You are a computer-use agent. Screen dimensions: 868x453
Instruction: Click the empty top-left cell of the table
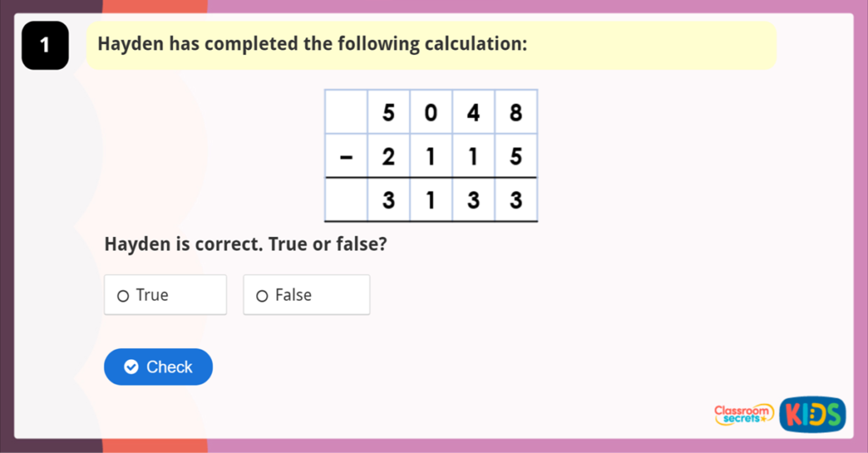[346, 112]
